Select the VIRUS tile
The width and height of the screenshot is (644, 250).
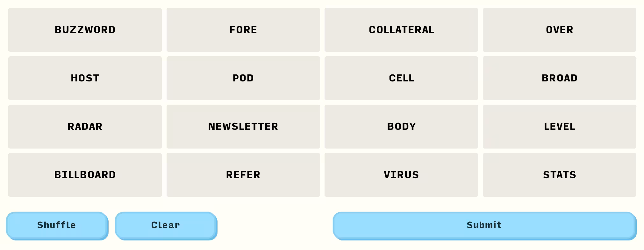click(401, 175)
